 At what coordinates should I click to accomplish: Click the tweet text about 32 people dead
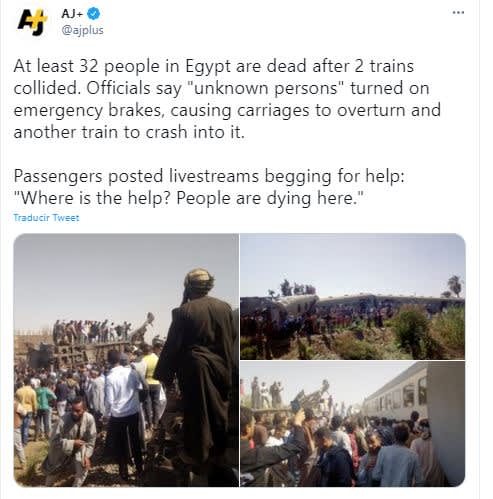(227, 99)
